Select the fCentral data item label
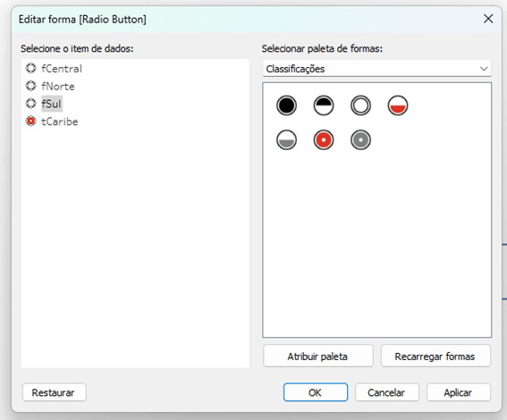Screen dimensions: 507x420 coord(62,69)
